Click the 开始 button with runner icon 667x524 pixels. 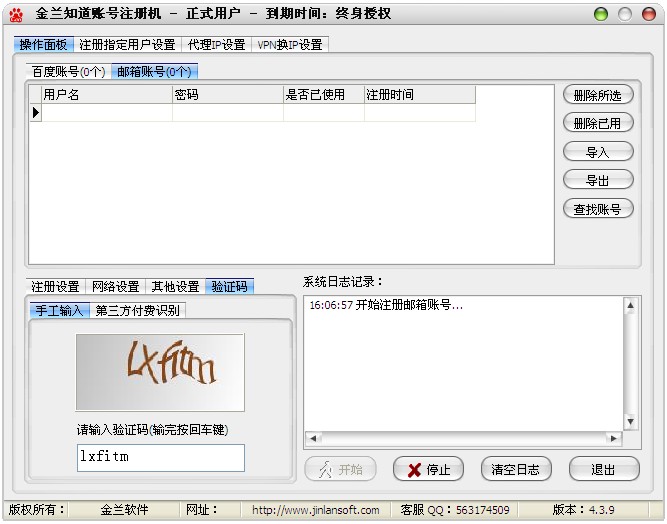340,469
